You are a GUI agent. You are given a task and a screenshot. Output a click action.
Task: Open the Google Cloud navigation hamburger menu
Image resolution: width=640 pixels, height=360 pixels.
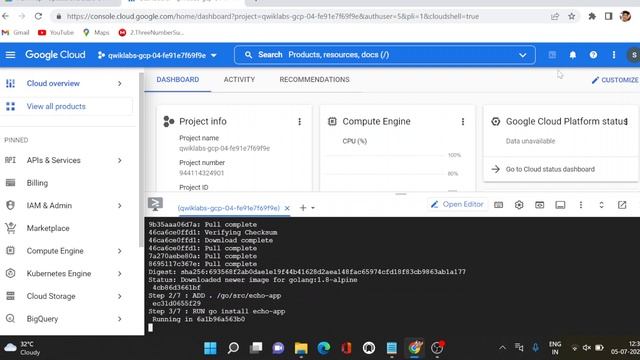(10, 55)
